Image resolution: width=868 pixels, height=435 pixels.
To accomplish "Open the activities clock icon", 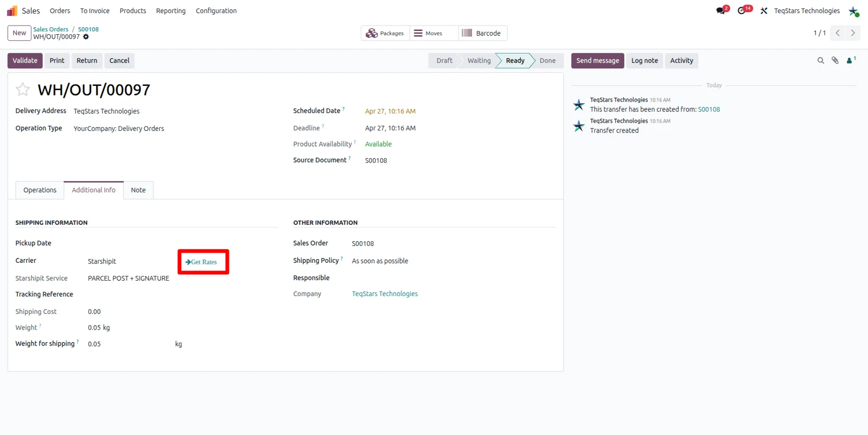I will coord(742,10).
